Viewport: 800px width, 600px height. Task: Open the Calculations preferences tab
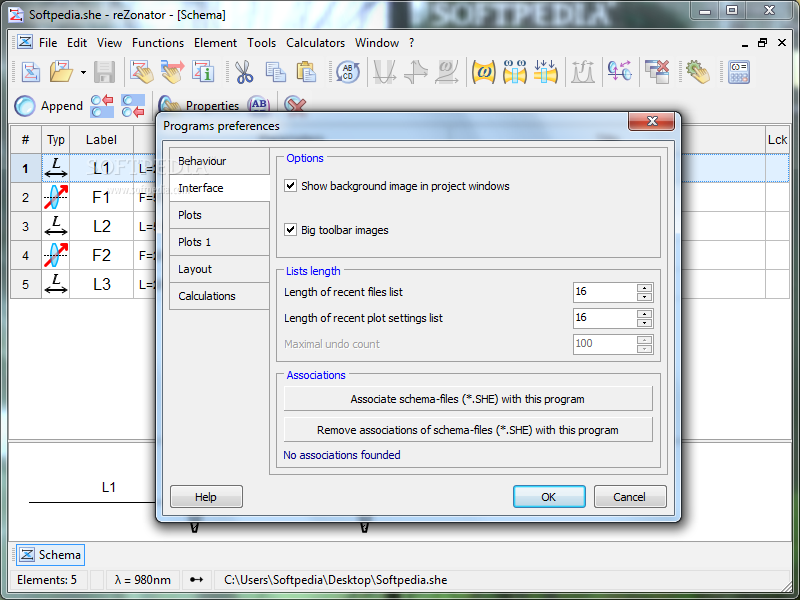click(219, 296)
